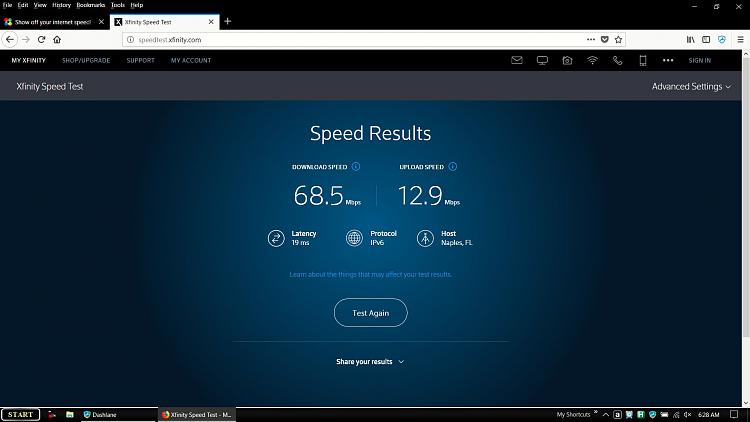Open MY XFINITY navigation link
This screenshot has height=422, width=750.
pyautogui.click(x=29, y=60)
